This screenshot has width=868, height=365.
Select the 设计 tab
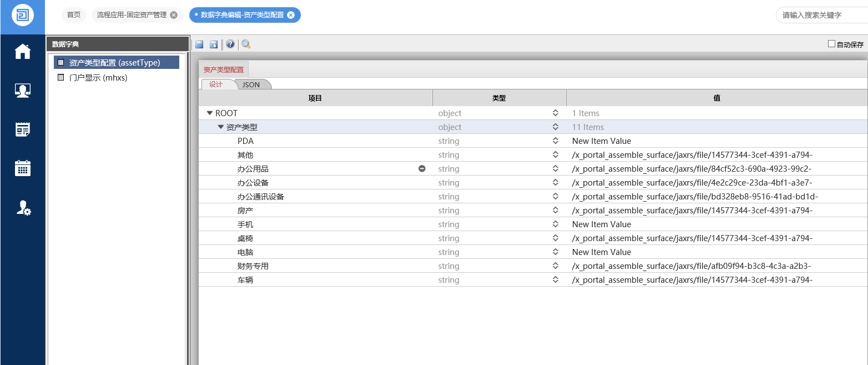[x=216, y=84]
